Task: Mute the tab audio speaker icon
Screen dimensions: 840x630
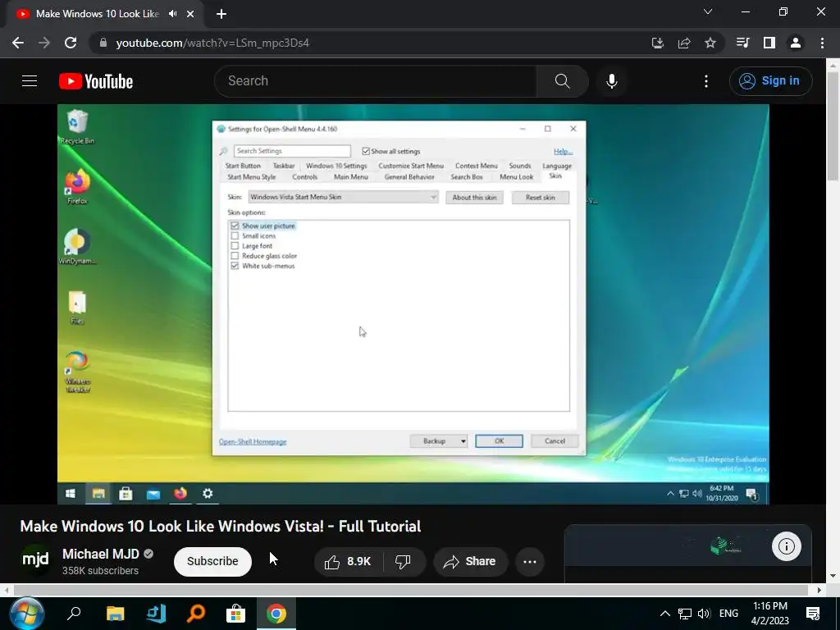Action: 172,14
